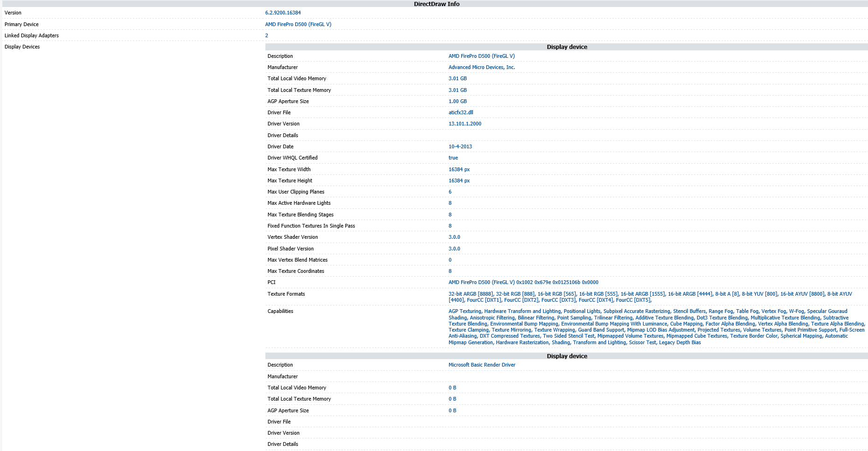Screen dimensions: 868x451
Task: Click the second Display device header
Action: pyautogui.click(x=567, y=356)
